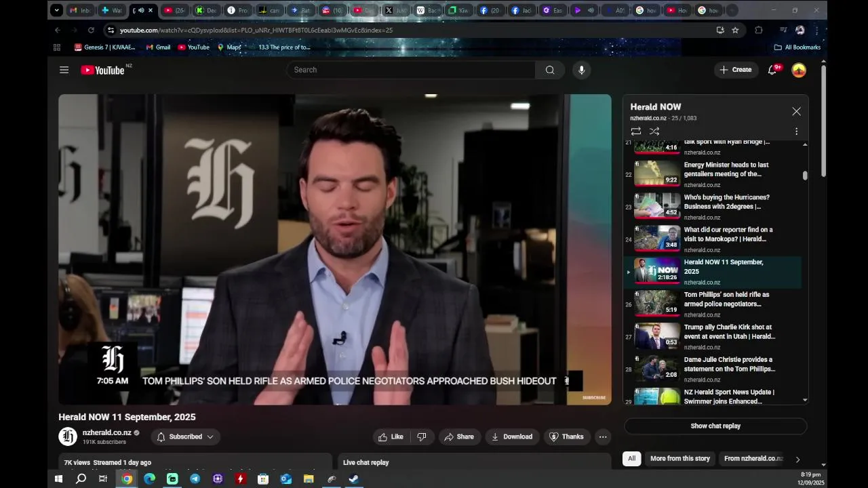Image resolution: width=868 pixels, height=488 pixels.
Task: Click the Share button
Action: tap(459, 437)
